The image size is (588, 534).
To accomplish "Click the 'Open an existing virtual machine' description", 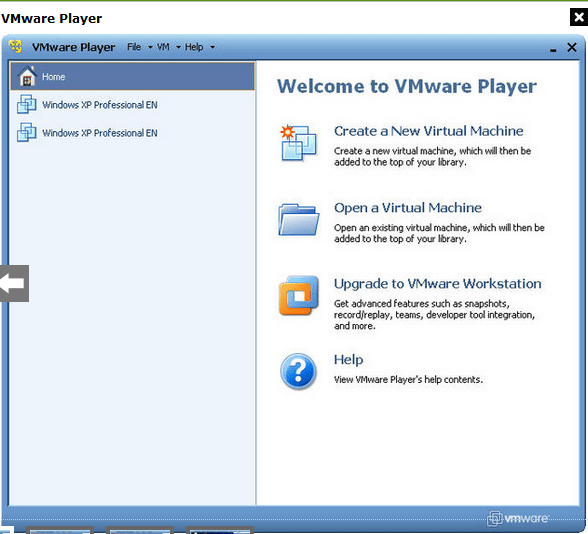I will click(439, 233).
